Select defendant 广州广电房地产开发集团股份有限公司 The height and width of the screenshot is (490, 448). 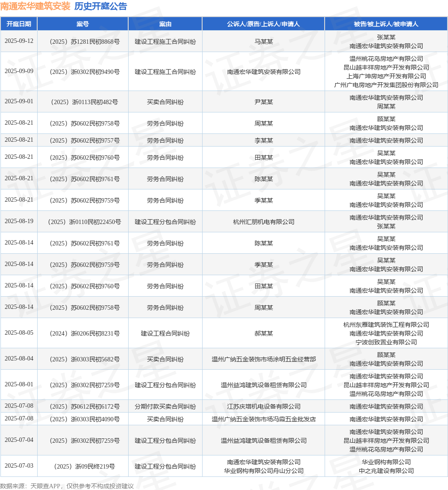tap(386, 85)
